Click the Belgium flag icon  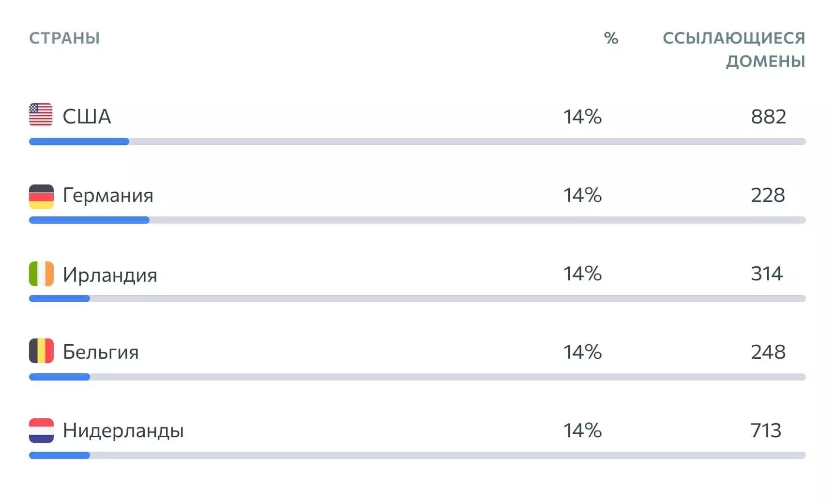click(x=41, y=351)
